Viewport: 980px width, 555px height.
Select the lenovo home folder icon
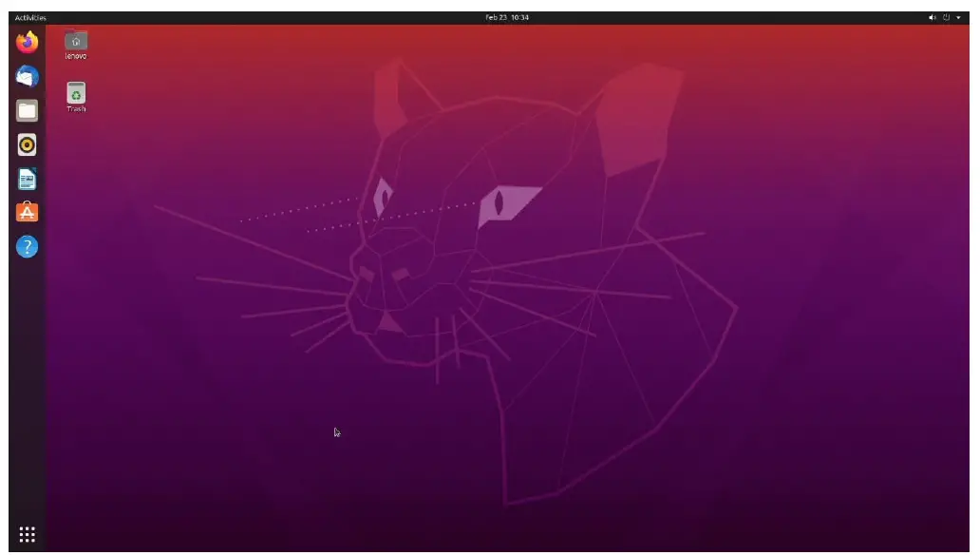(76, 45)
